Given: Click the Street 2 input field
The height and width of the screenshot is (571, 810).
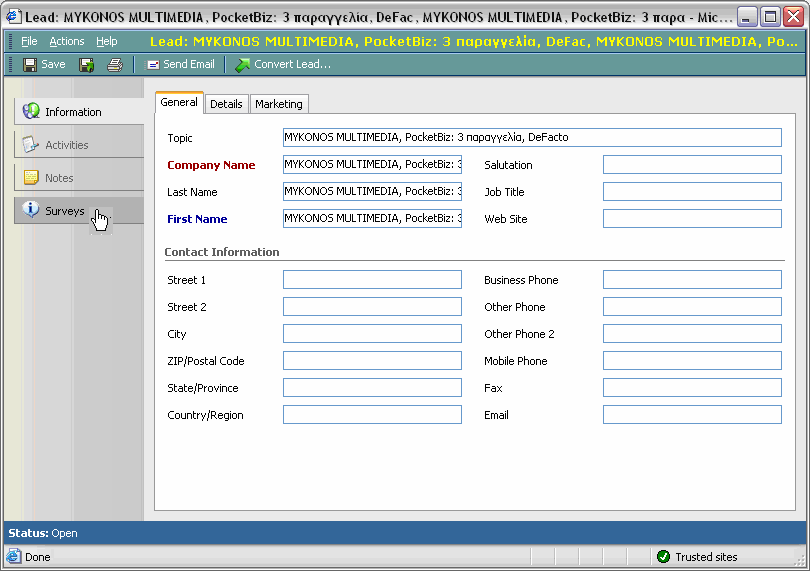Looking at the screenshot, I should tap(372, 306).
